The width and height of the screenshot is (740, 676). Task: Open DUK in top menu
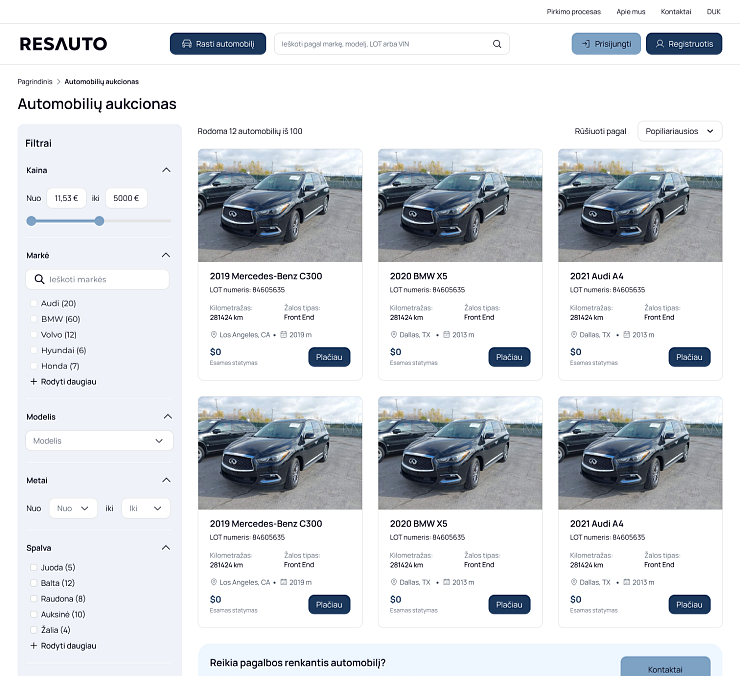(713, 12)
